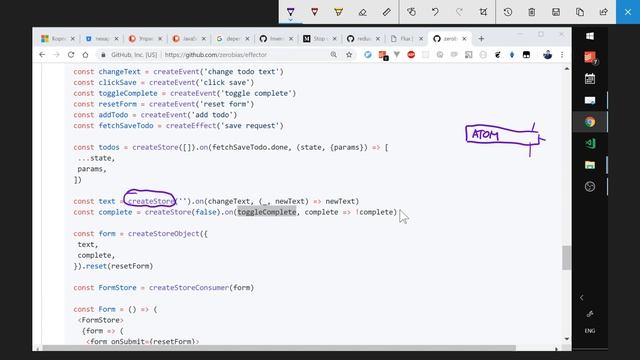
Task: Click 'fetchSaveTodo' variable name
Action: [x=126, y=125]
